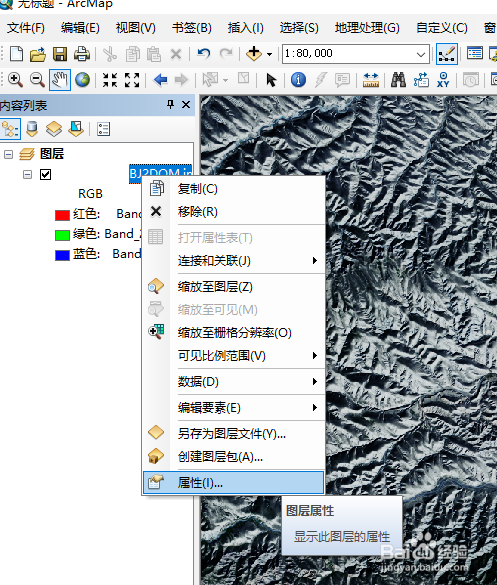The width and height of the screenshot is (497, 585).
Task: Open the map scale 1:80,000 combo box
Action: (x=356, y=54)
